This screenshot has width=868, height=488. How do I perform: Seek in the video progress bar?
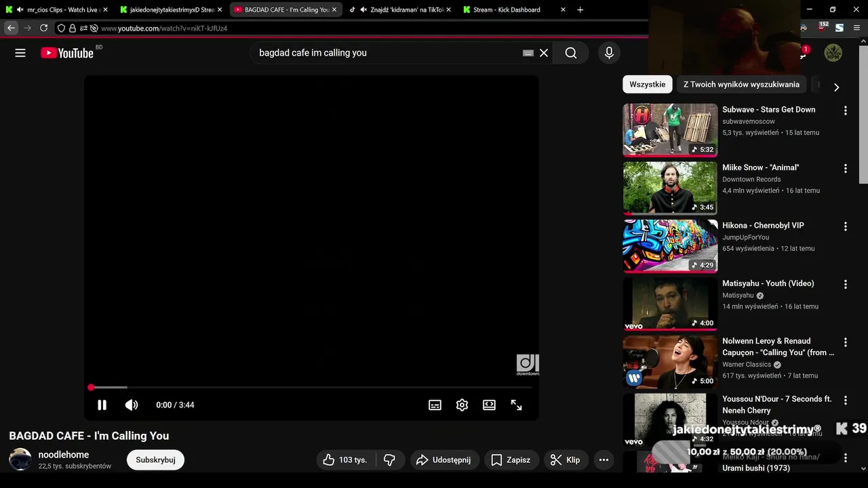pos(311,388)
